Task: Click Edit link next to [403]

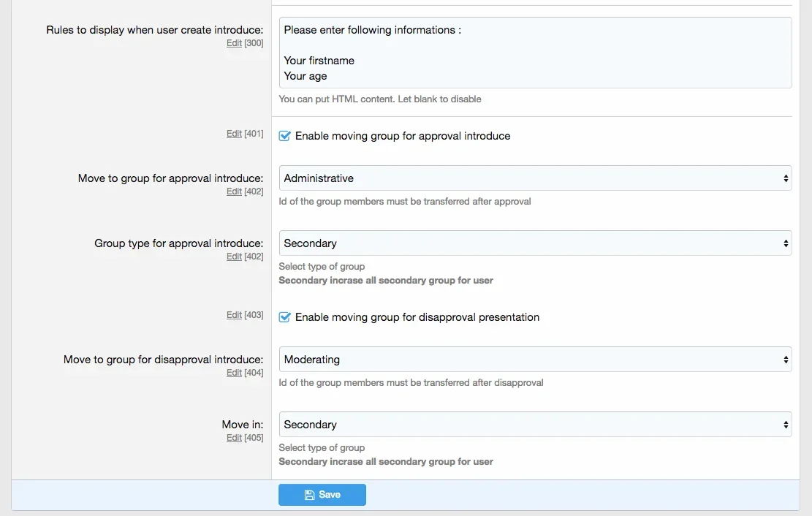Action: [x=234, y=315]
